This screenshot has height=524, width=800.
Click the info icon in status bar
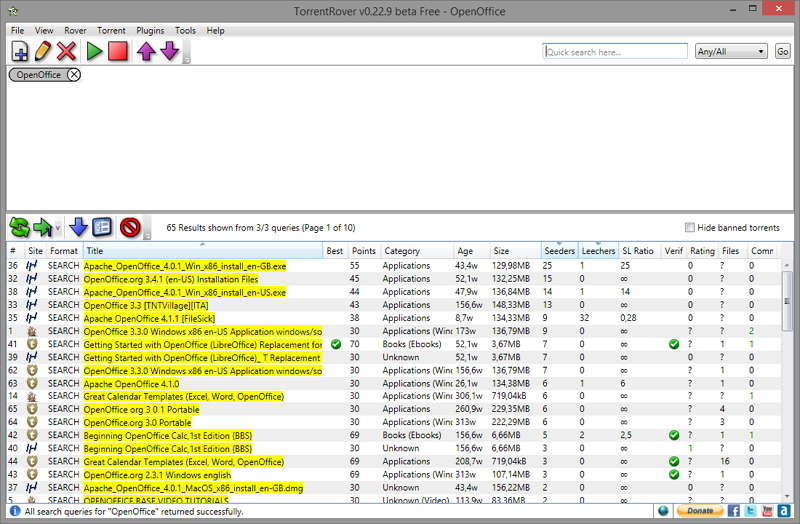pos(15,511)
